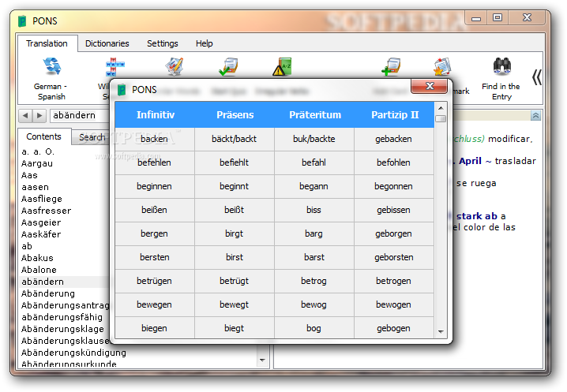Viewport: 567px width, 392px height.
Task: Click the 'backen' infinitive cell
Action: tap(155, 139)
